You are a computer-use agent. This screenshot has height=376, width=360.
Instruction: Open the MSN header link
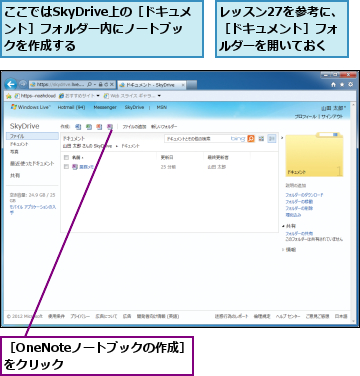tap(162, 107)
